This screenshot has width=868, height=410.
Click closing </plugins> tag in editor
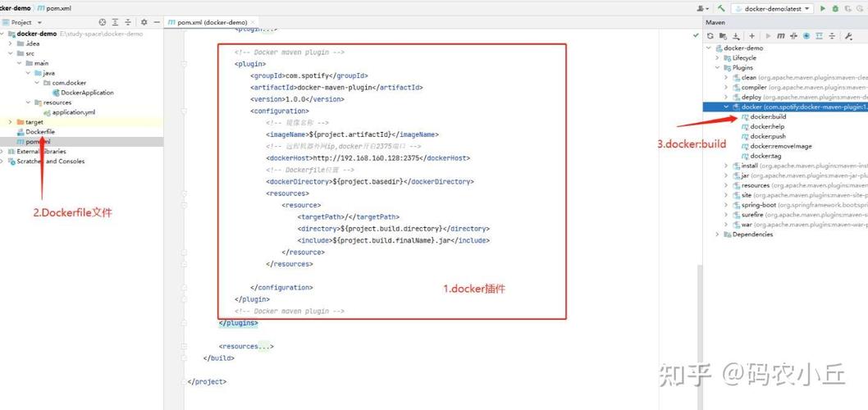pyautogui.click(x=239, y=322)
